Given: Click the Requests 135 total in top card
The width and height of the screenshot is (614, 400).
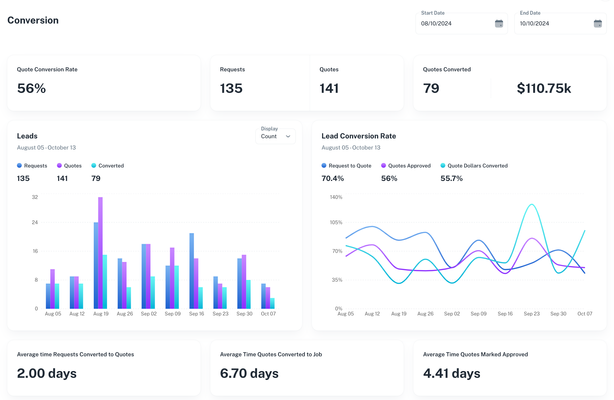Looking at the screenshot, I should [231, 89].
